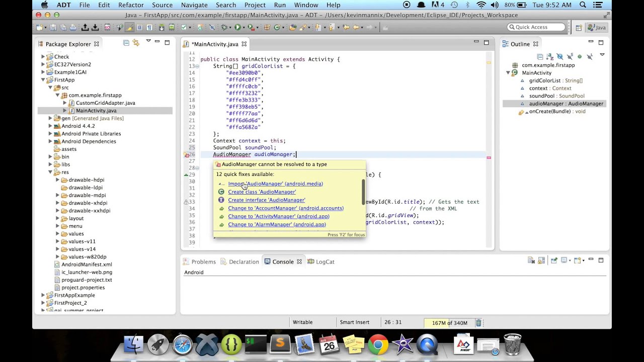
Task: Expand the gen Generated Java Files folder
Action: (x=50, y=118)
